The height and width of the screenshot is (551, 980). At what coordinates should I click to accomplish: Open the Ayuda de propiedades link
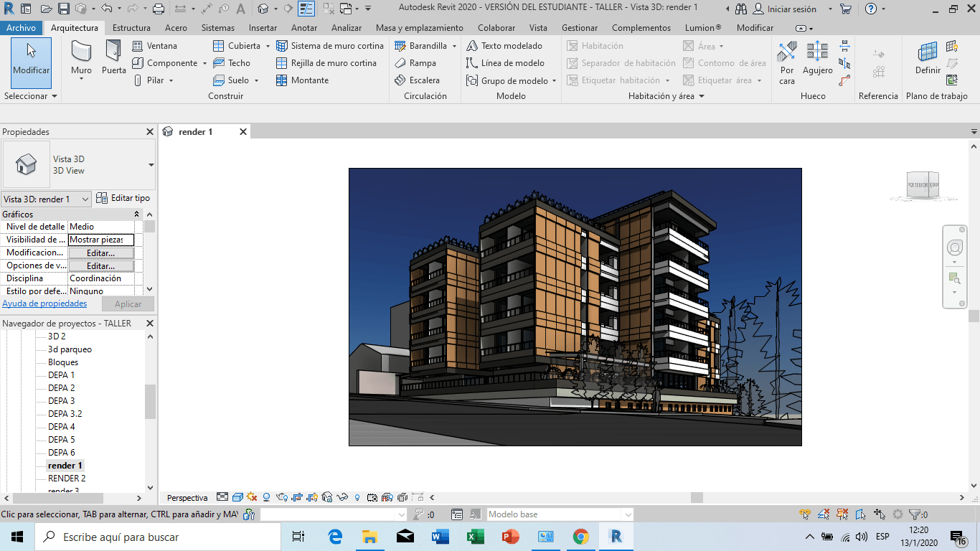pos(44,303)
